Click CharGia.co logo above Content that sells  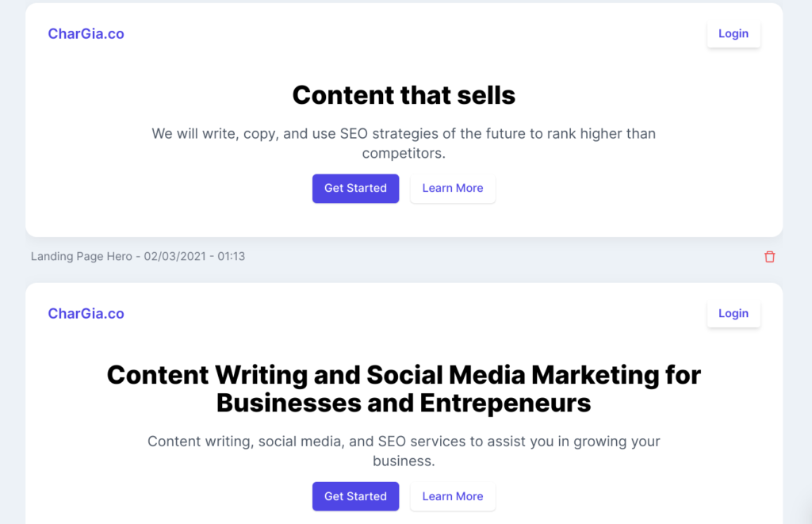(x=86, y=33)
